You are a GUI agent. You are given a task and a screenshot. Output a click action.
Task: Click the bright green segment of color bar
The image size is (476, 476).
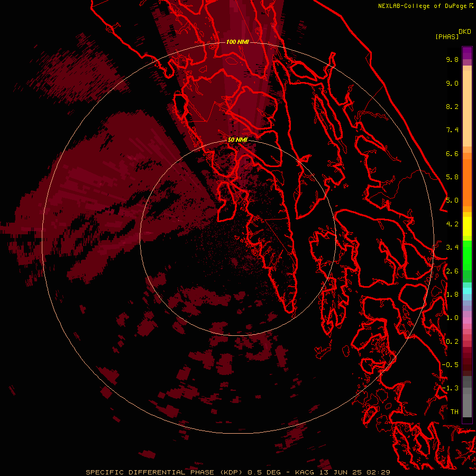467,255
